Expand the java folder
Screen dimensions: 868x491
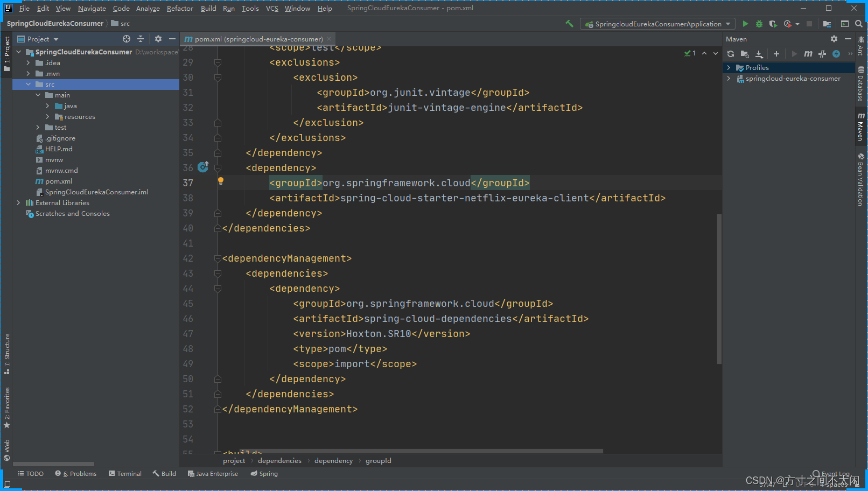coord(48,106)
